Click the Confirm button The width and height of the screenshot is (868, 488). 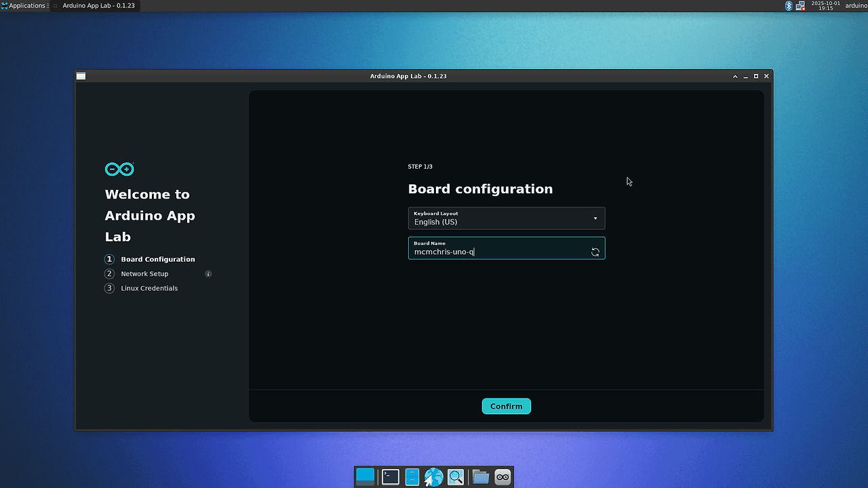[x=507, y=406]
